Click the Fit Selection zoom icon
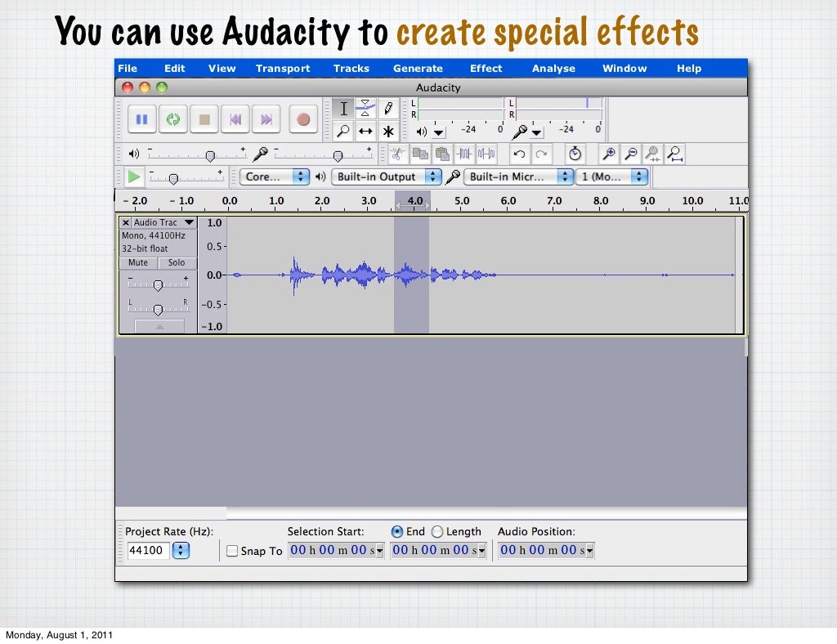 (653, 154)
